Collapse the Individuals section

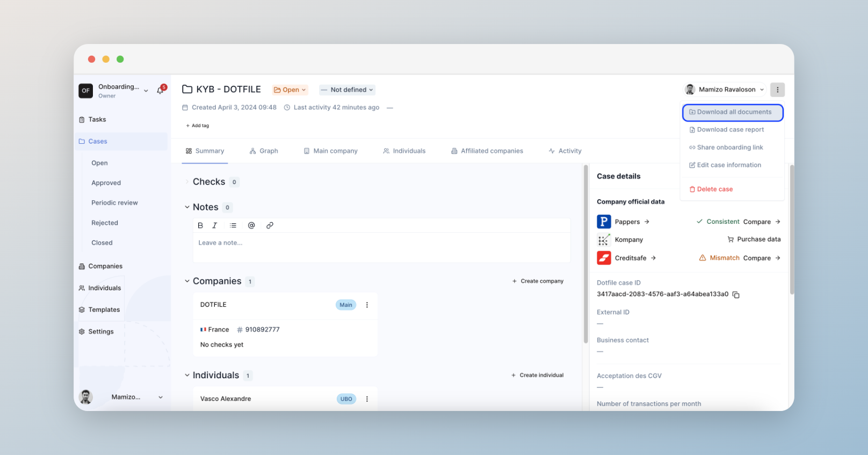click(187, 375)
